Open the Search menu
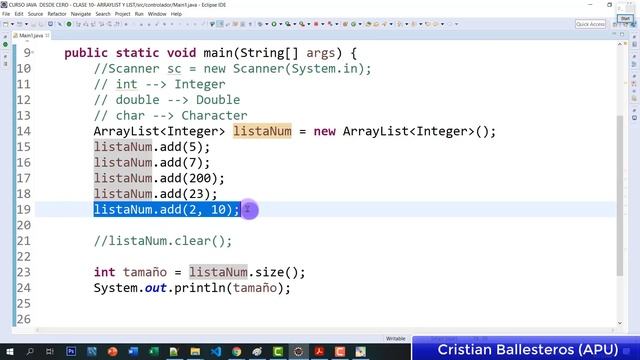This screenshot has height=360, width=640. tap(103, 14)
